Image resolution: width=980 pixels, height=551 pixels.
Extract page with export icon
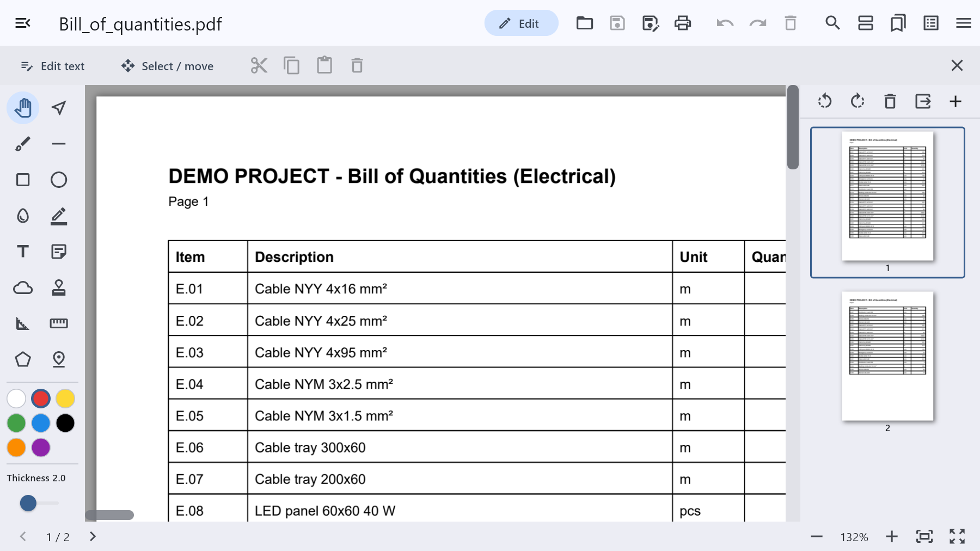click(x=923, y=101)
